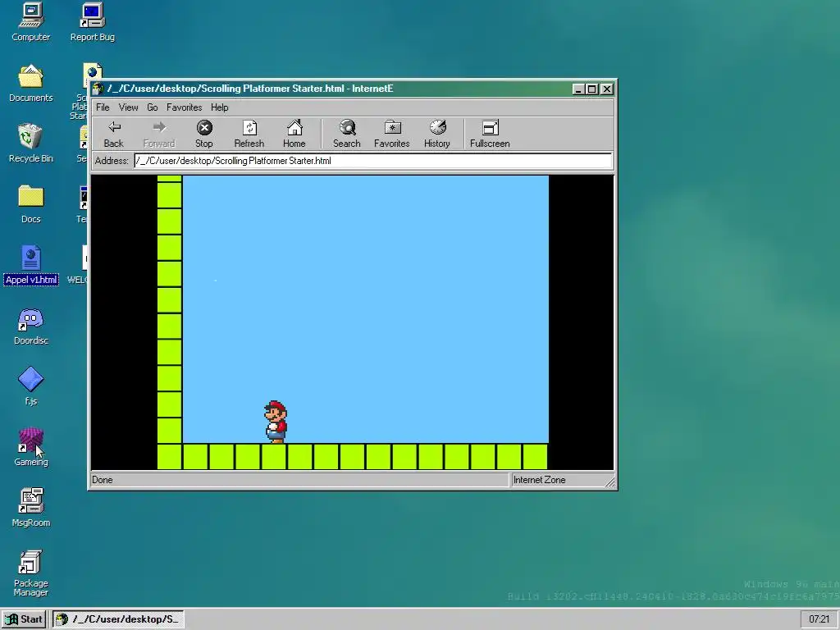This screenshot has height=630, width=840.
Task: Select the Gameing shortcut icon
Action: pyautogui.click(x=30, y=447)
